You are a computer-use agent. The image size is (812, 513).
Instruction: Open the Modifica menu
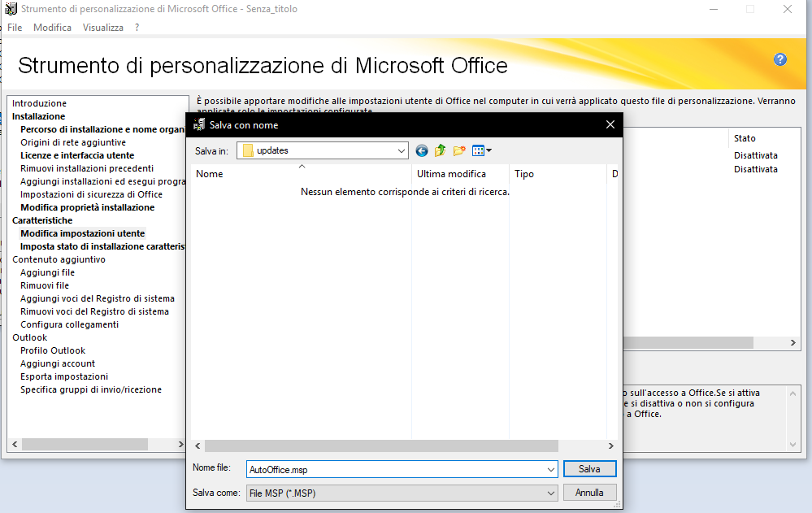point(52,28)
